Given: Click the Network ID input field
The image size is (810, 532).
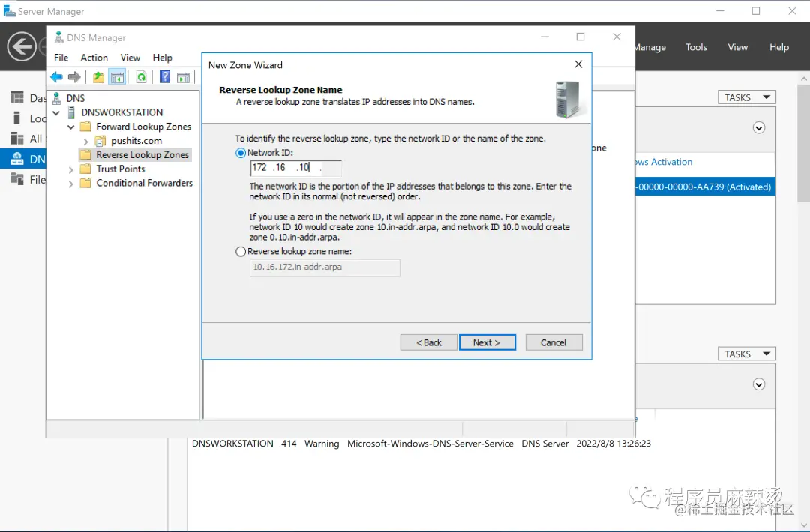Looking at the screenshot, I should pyautogui.click(x=296, y=168).
